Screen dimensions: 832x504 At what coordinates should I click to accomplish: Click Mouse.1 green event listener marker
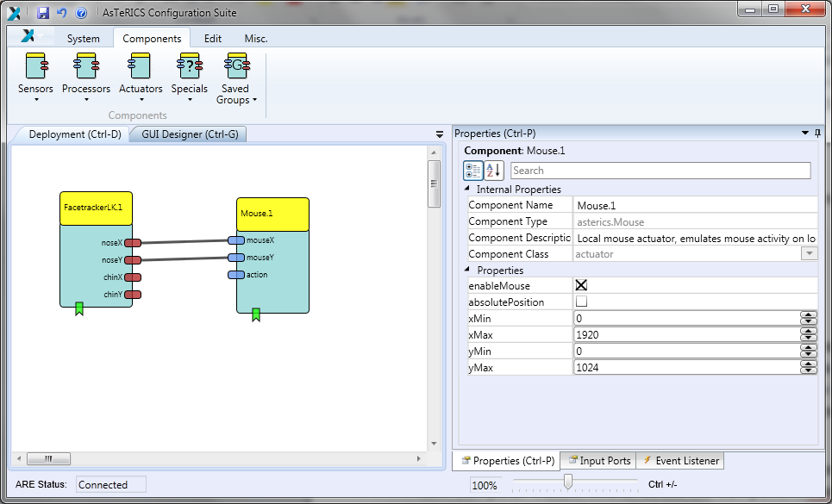[256, 314]
